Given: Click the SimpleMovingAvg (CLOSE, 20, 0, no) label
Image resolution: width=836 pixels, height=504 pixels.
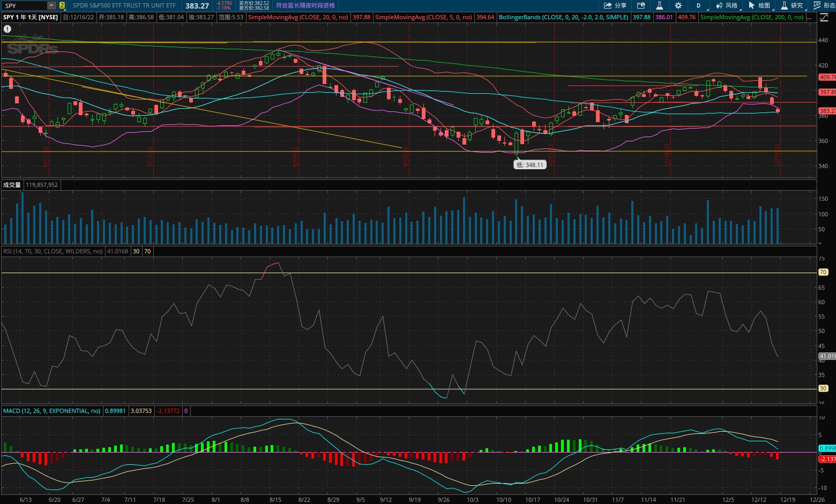Looking at the screenshot, I should (298, 17).
